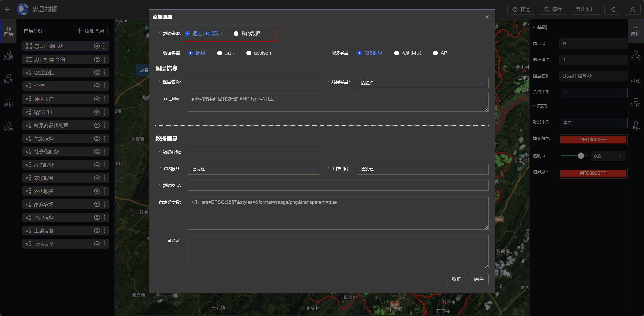
Task: Click the back arrow icon
Action: pyautogui.click(x=7, y=9)
